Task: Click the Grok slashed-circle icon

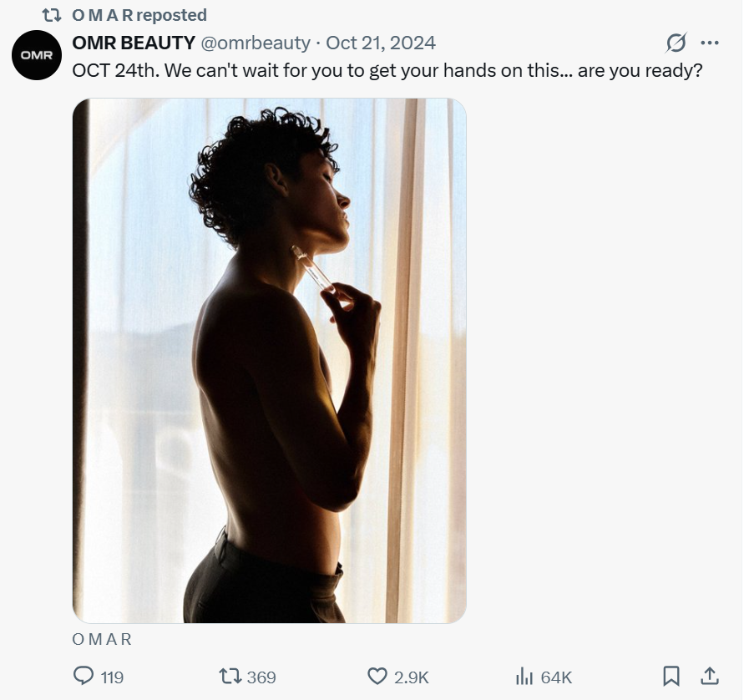Action: [x=676, y=43]
